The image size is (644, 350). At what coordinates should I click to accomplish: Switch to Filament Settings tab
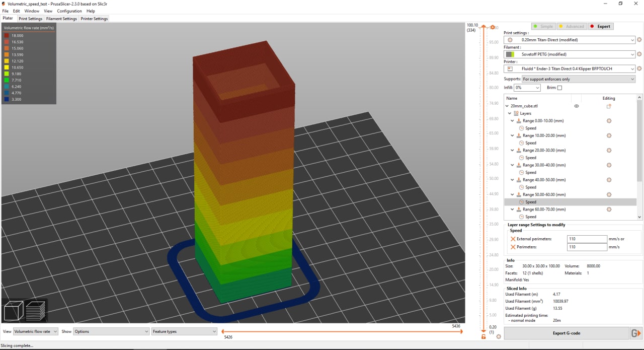pos(61,19)
